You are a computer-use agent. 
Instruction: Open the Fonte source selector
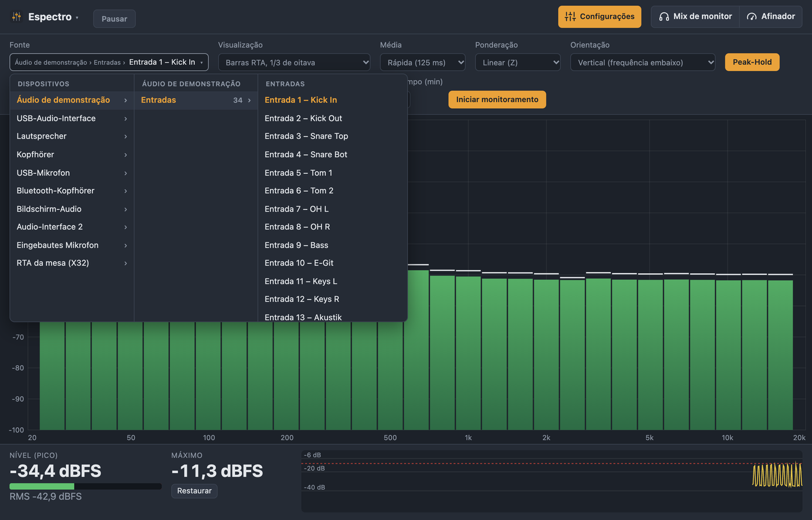pos(109,62)
